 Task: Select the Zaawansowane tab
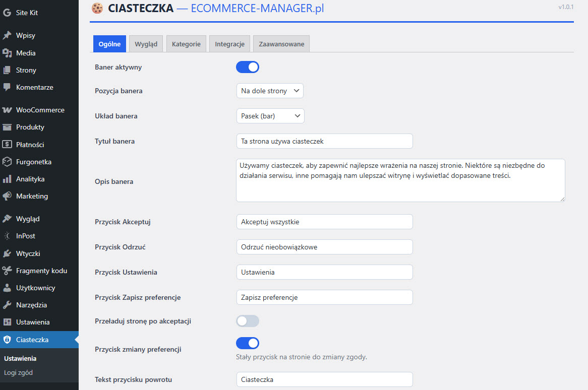click(281, 44)
